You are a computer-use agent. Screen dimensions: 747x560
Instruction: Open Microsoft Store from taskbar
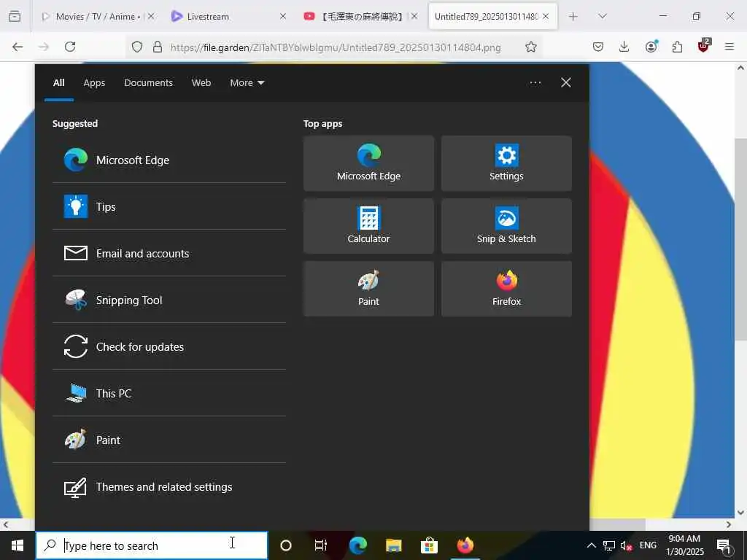click(429, 545)
